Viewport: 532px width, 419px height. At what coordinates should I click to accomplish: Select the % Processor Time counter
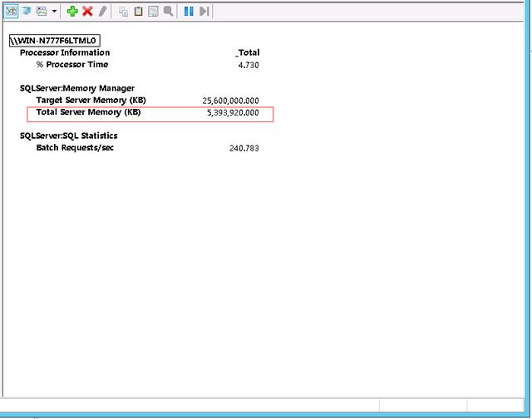click(72, 65)
